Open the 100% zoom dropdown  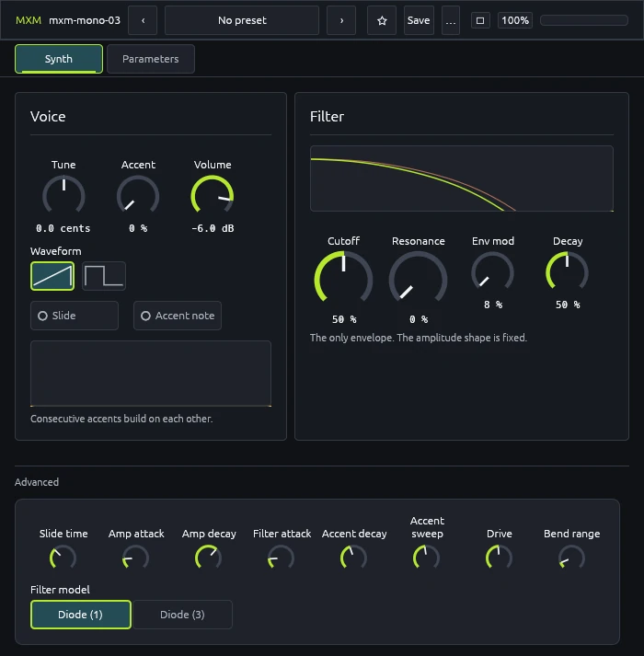click(x=515, y=20)
